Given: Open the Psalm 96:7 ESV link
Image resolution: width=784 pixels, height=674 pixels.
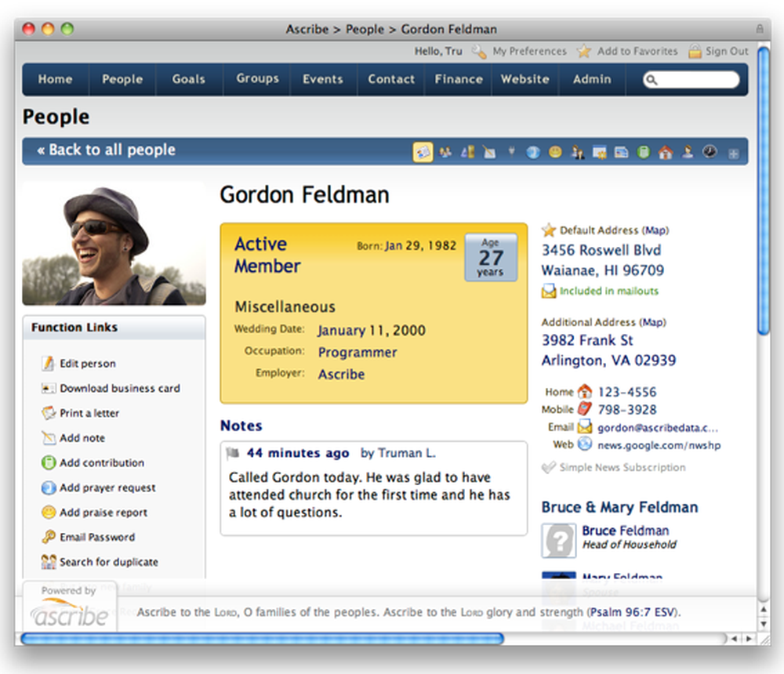Looking at the screenshot, I should pos(633,612).
